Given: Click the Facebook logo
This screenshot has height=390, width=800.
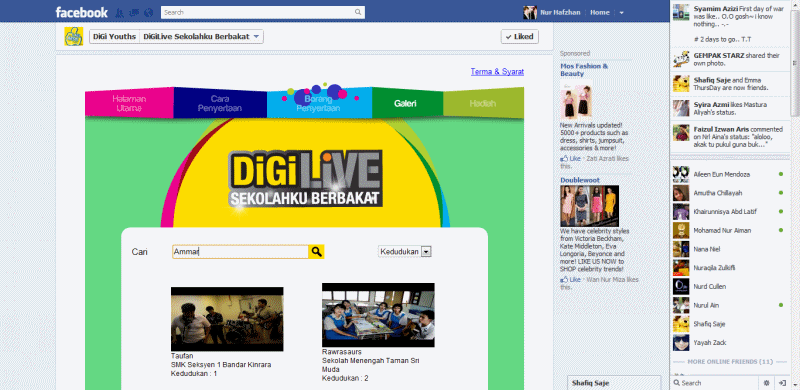Looking at the screenshot, I should click(82, 12).
